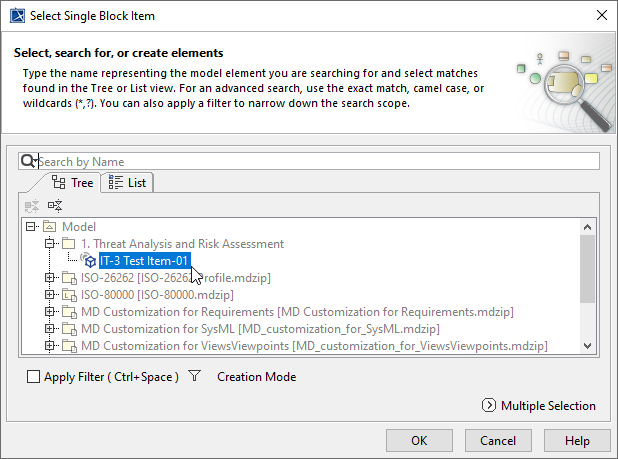Switch to the Tree tab

tap(73, 183)
